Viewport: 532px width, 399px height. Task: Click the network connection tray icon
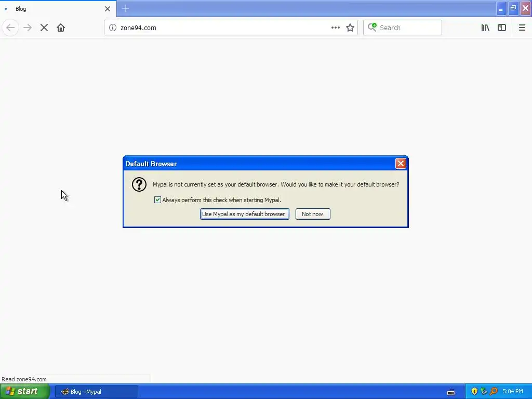tap(484, 391)
